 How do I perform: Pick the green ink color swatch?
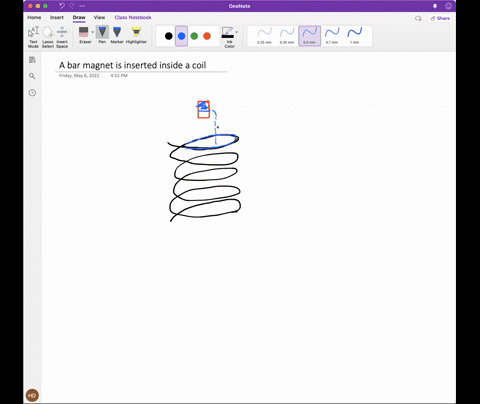(194, 36)
